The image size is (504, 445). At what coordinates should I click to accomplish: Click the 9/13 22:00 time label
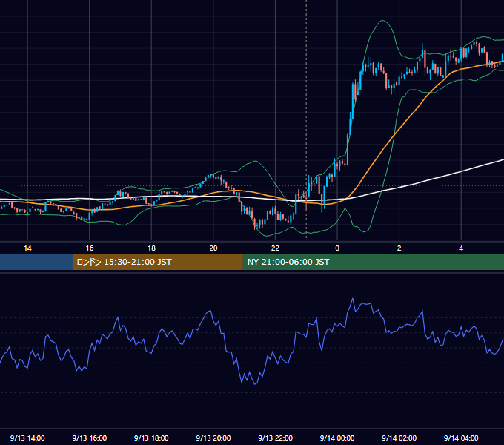pos(275,438)
